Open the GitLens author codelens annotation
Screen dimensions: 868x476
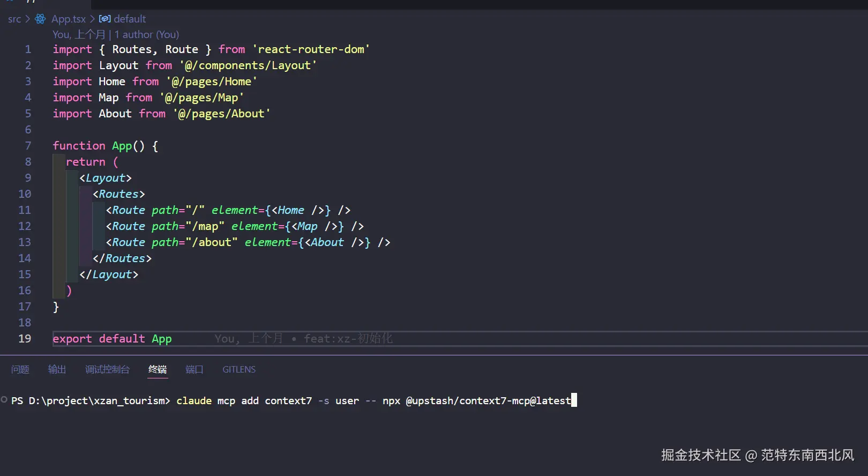pyautogui.click(x=116, y=34)
